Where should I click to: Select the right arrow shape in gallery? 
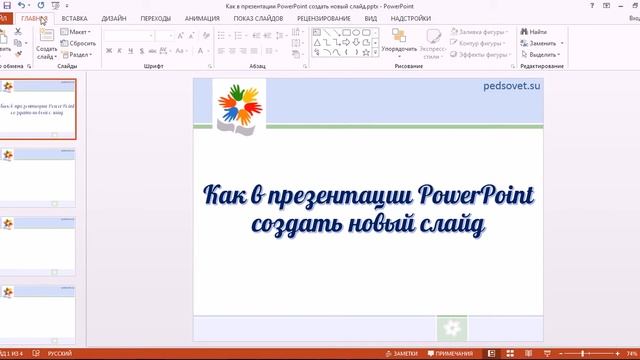point(346,42)
